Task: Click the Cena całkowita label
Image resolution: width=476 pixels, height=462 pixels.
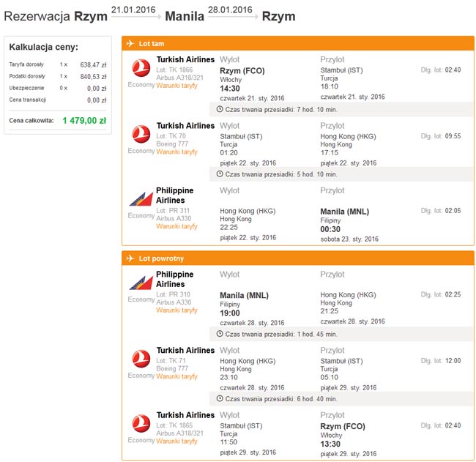Action: click(31, 121)
